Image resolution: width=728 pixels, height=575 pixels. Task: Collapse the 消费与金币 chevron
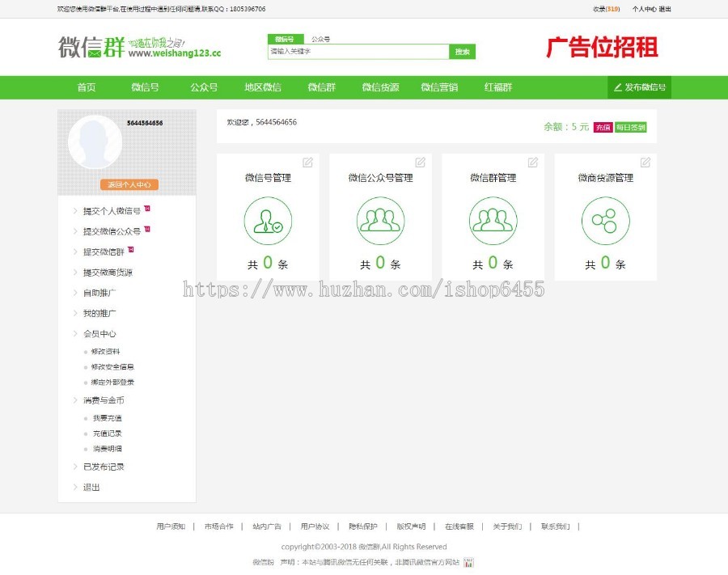[75, 400]
